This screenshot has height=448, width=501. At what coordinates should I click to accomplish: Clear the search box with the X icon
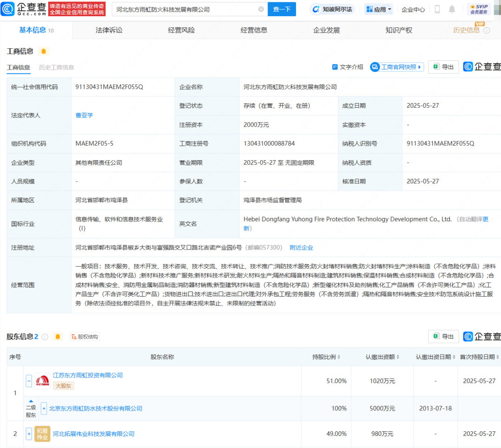[261, 9]
